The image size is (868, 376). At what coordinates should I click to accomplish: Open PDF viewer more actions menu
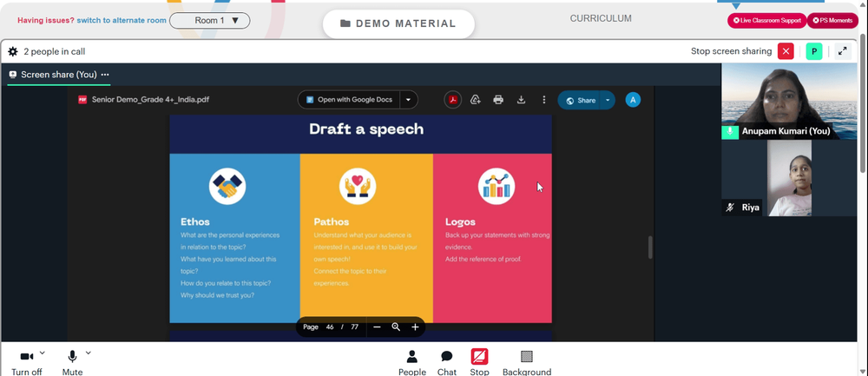[x=544, y=100]
